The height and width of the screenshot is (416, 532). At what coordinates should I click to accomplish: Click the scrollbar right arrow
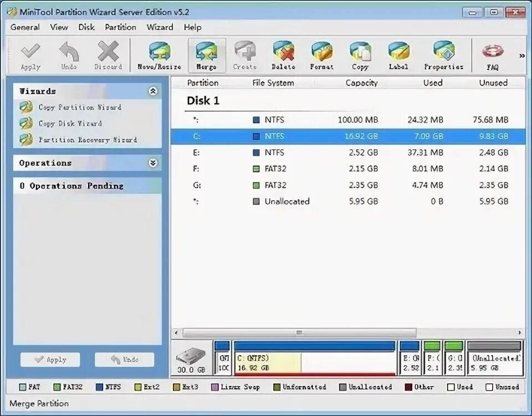pyautogui.click(x=520, y=332)
